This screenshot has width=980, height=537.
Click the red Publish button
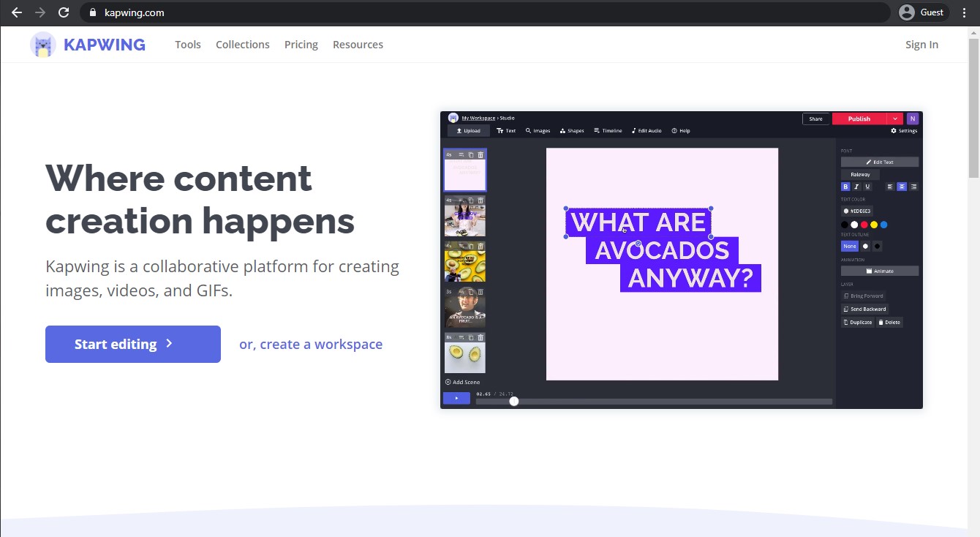(x=859, y=119)
